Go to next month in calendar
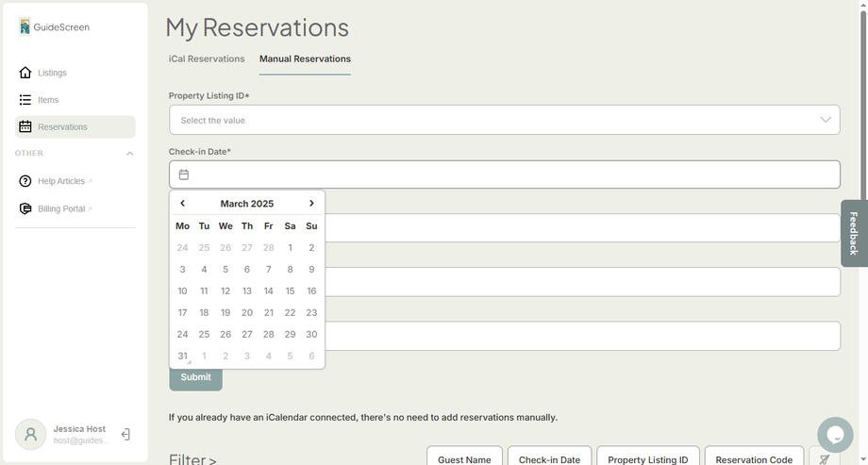The image size is (868, 465). 311,204
